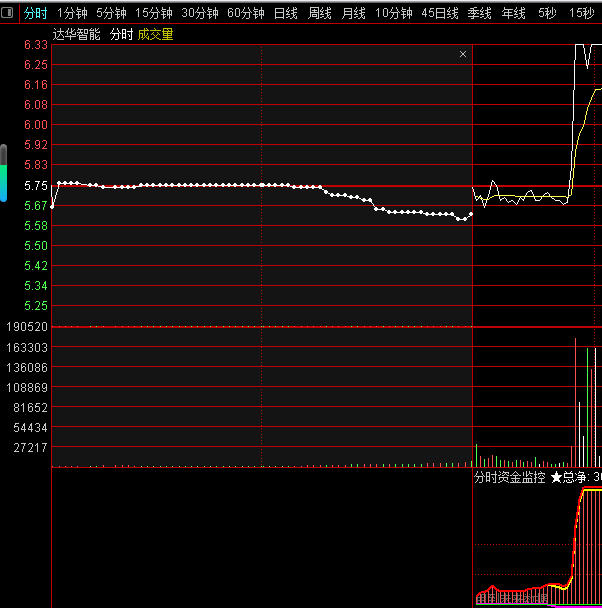Click the 达华智能 stock name label

(x=77, y=34)
